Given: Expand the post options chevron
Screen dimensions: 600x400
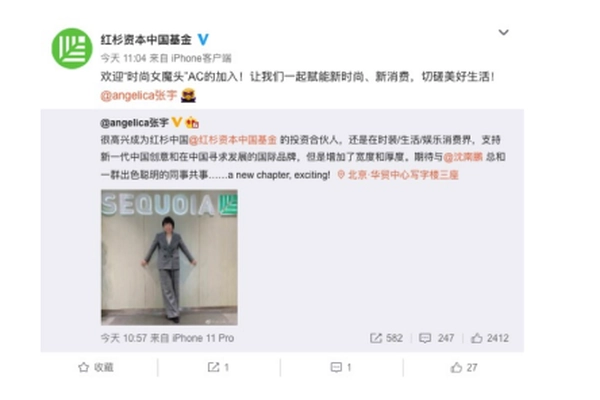Looking at the screenshot, I should click(504, 32).
